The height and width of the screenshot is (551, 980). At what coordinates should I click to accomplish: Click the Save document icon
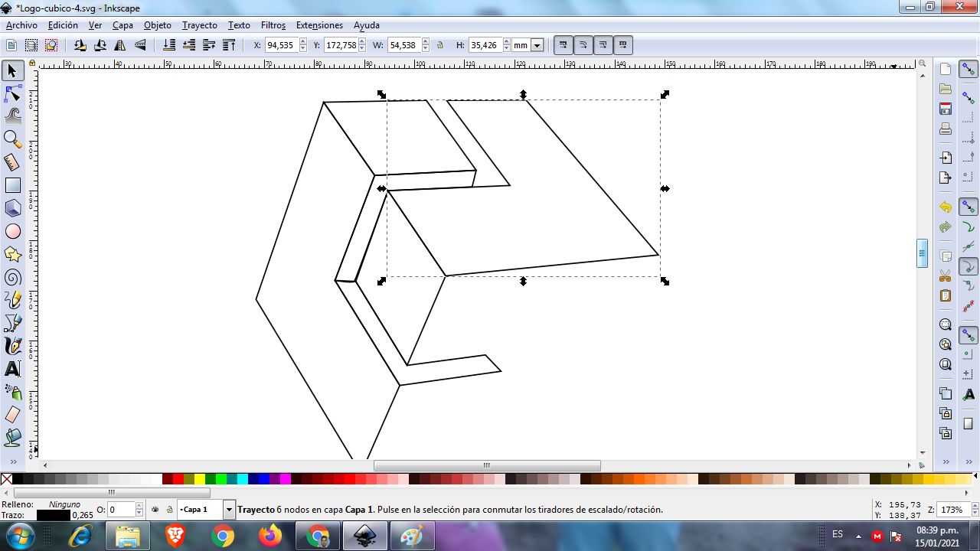(946, 109)
